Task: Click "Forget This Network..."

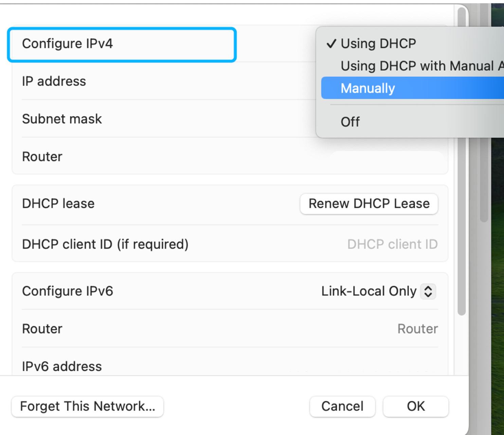Action: coord(87,406)
